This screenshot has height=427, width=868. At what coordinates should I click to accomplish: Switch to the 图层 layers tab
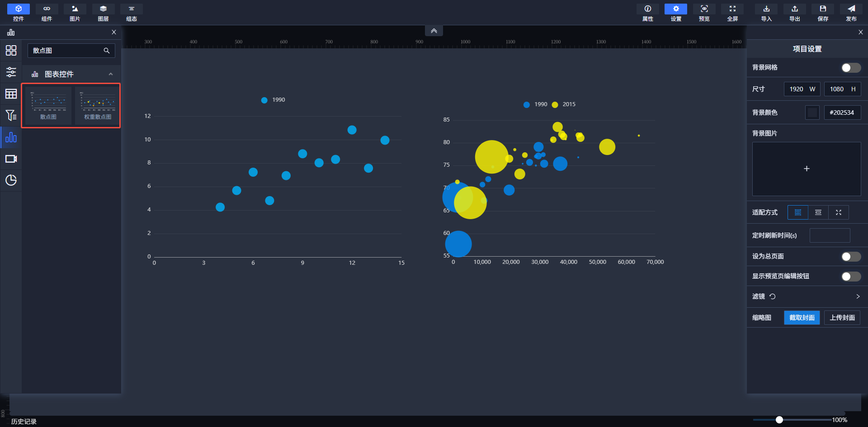click(x=103, y=12)
